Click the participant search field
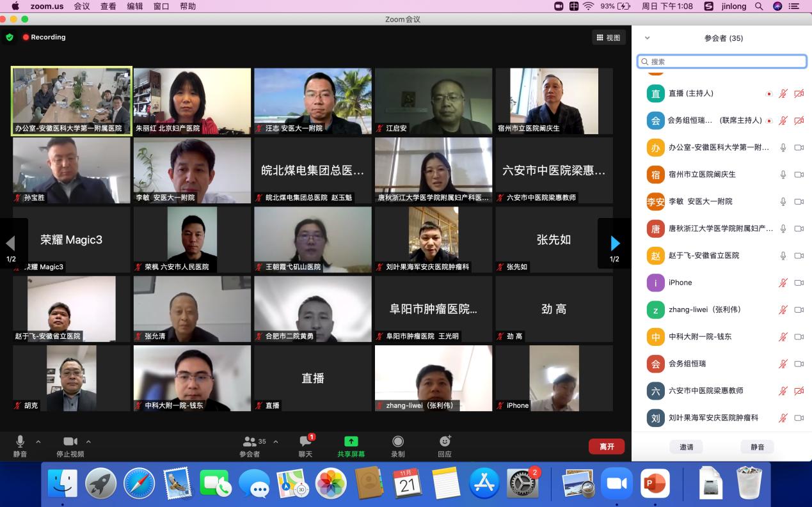 tap(722, 61)
